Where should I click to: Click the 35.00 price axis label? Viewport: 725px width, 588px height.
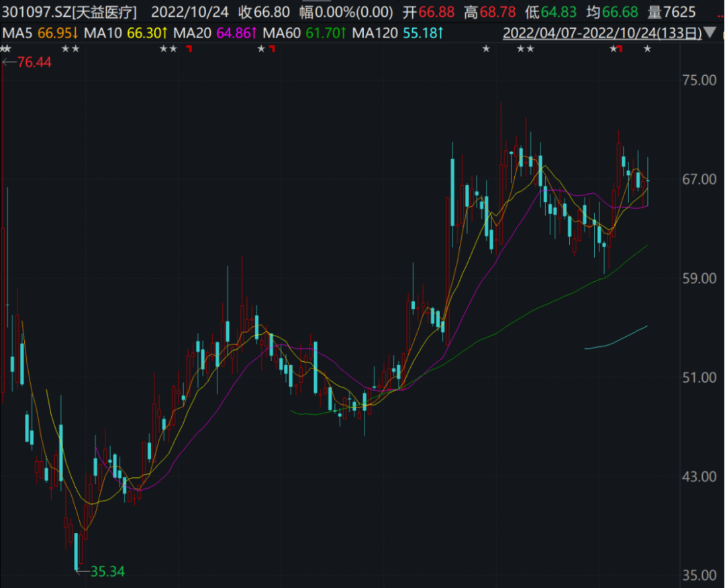point(699,575)
